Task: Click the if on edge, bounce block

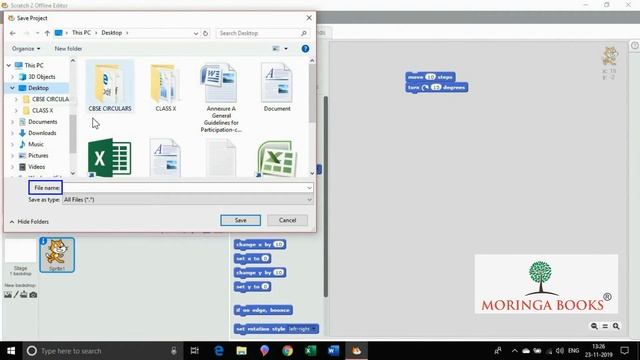Action: (x=263, y=310)
